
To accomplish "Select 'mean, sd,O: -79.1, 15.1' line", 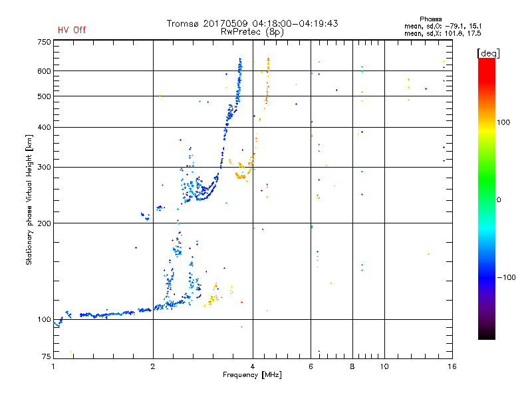I will pyautogui.click(x=443, y=26).
